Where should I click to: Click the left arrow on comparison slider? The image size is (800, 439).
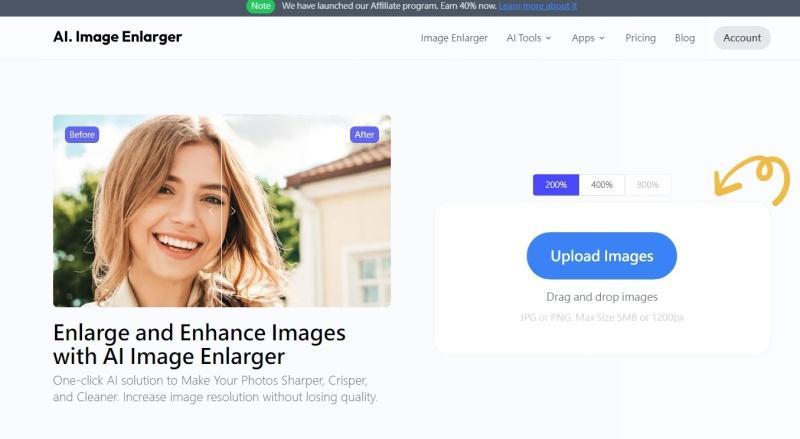tap(211, 211)
